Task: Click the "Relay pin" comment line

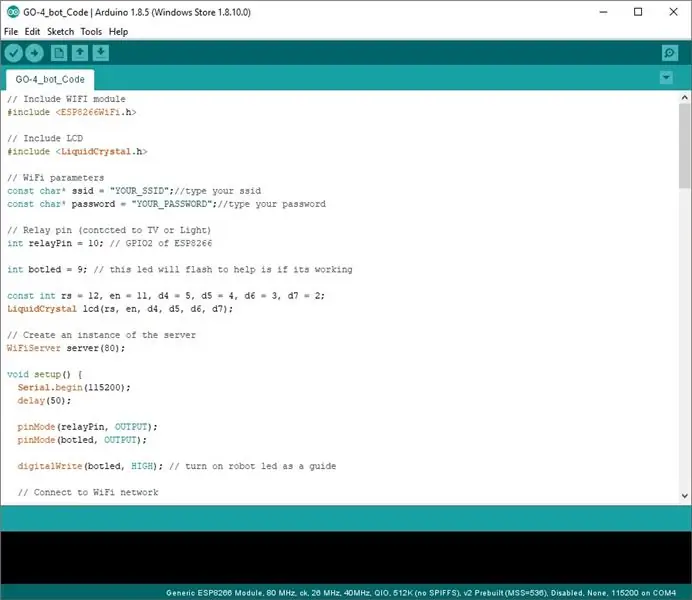Action: pos(109,230)
